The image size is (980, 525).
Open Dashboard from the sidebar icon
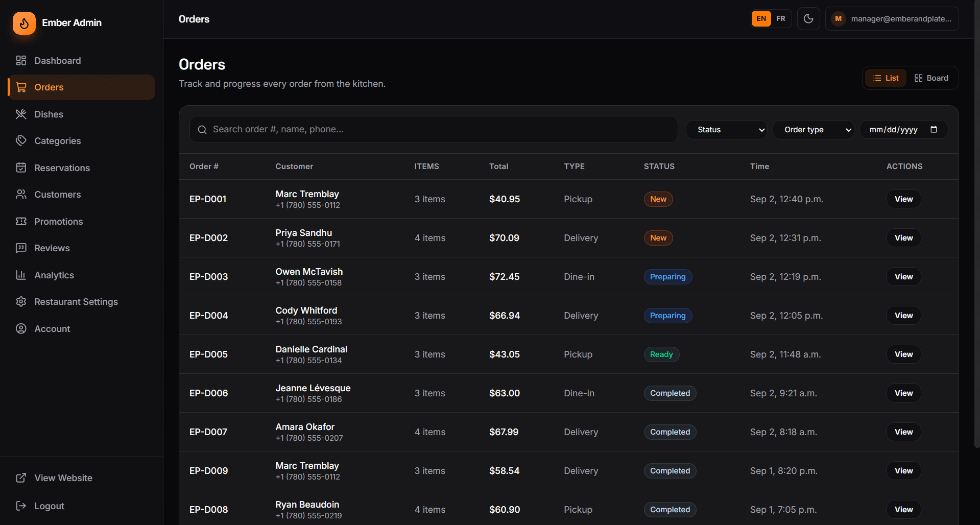[x=21, y=61]
